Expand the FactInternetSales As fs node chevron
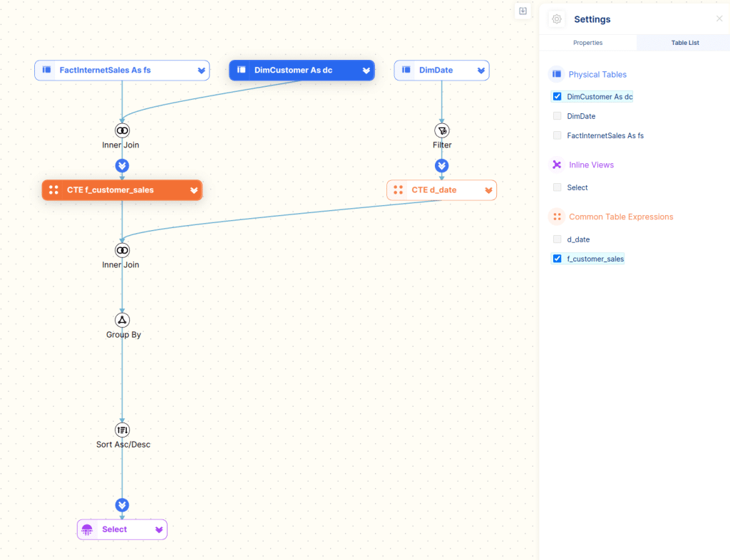This screenshot has height=560, width=730. [x=202, y=71]
